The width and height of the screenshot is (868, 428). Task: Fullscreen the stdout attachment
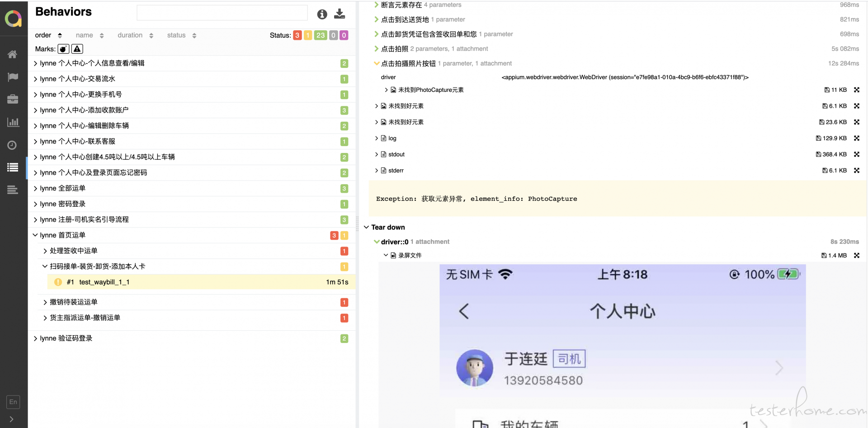pos(857,154)
